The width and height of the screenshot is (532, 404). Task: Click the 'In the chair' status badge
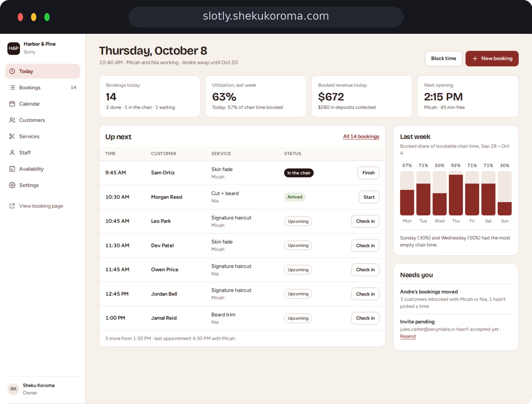pyautogui.click(x=299, y=173)
